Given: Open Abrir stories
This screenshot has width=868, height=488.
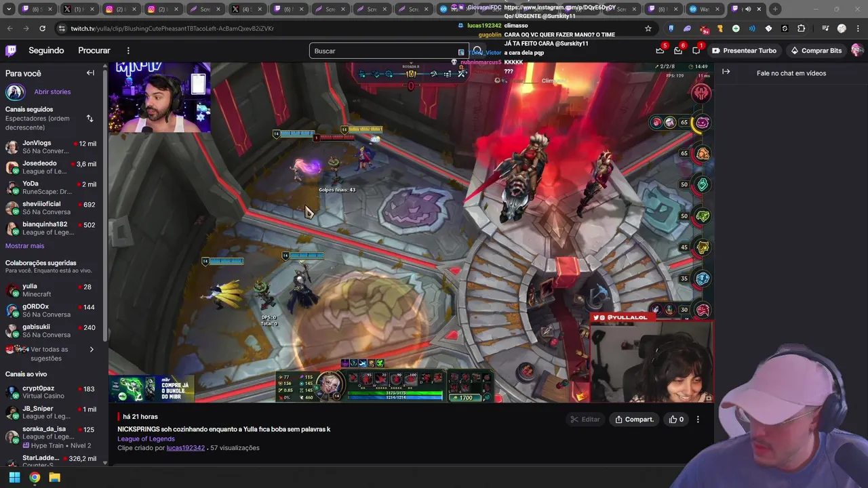Looking at the screenshot, I should tap(52, 91).
